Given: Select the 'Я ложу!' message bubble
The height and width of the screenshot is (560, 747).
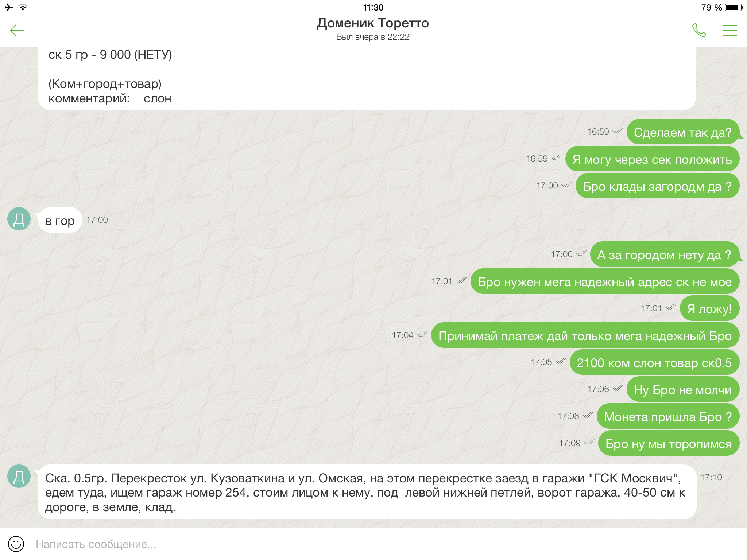Looking at the screenshot, I should pyautogui.click(x=709, y=308).
